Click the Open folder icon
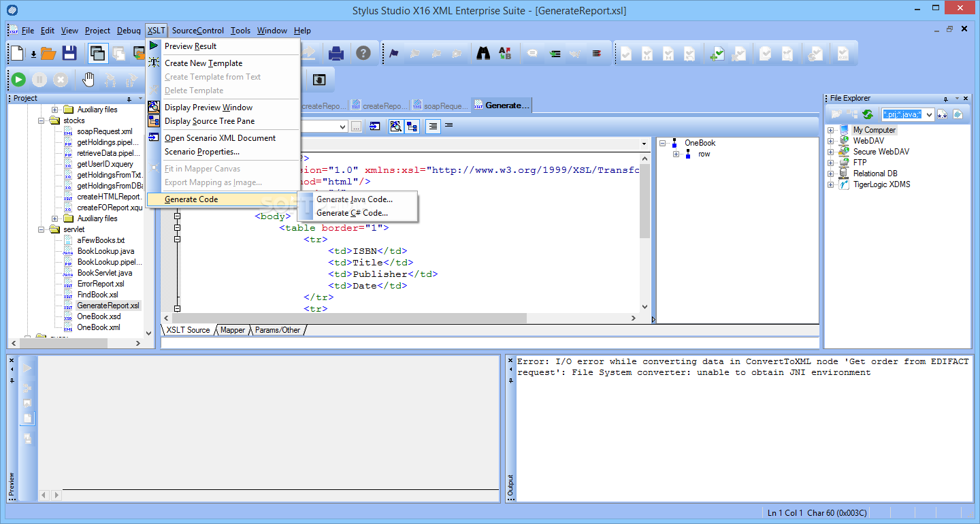This screenshot has height=524, width=980. pyautogui.click(x=48, y=53)
